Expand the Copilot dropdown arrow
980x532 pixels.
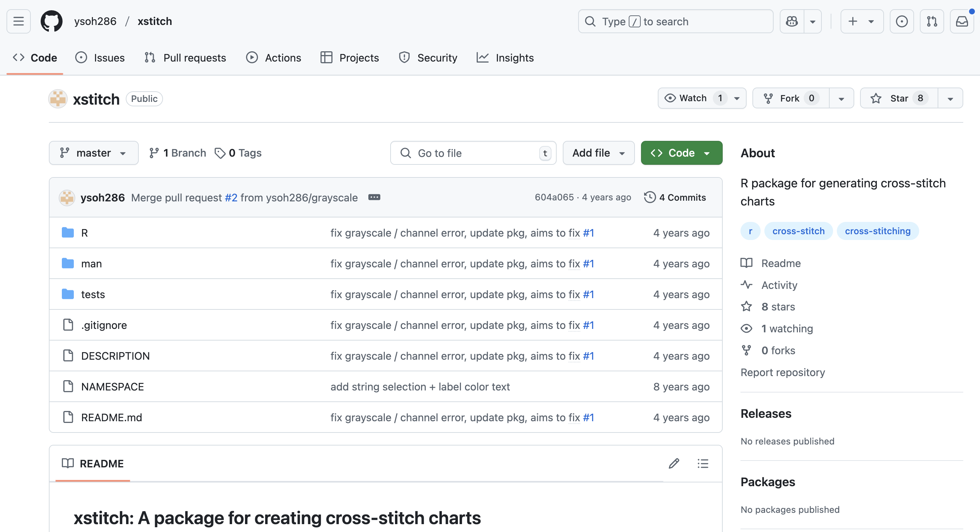click(x=813, y=21)
